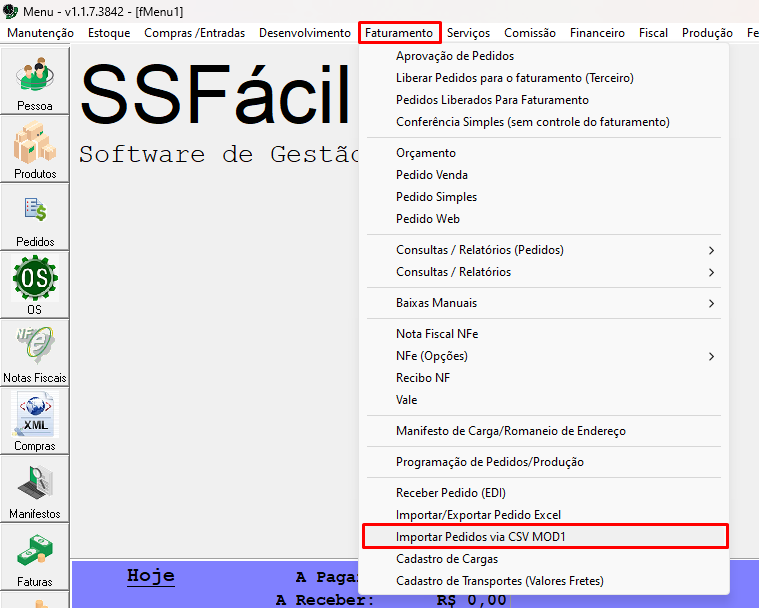Open the Fiscal menu
Viewport: 759px width, 608px height.
653,33
